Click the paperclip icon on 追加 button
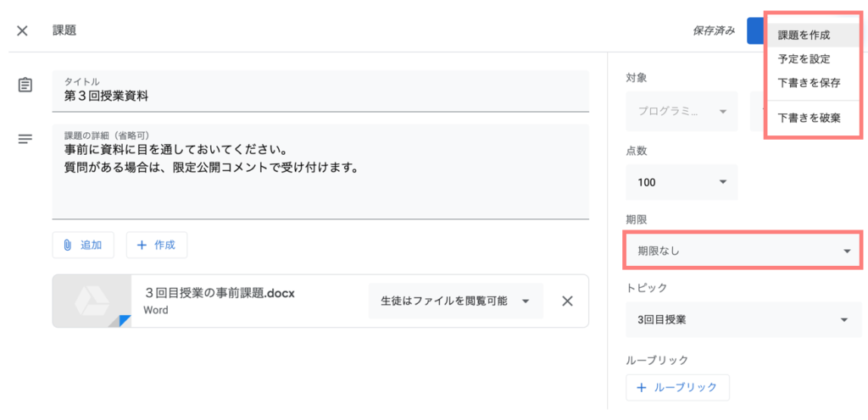The width and height of the screenshot is (868, 420). [x=68, y=246]
